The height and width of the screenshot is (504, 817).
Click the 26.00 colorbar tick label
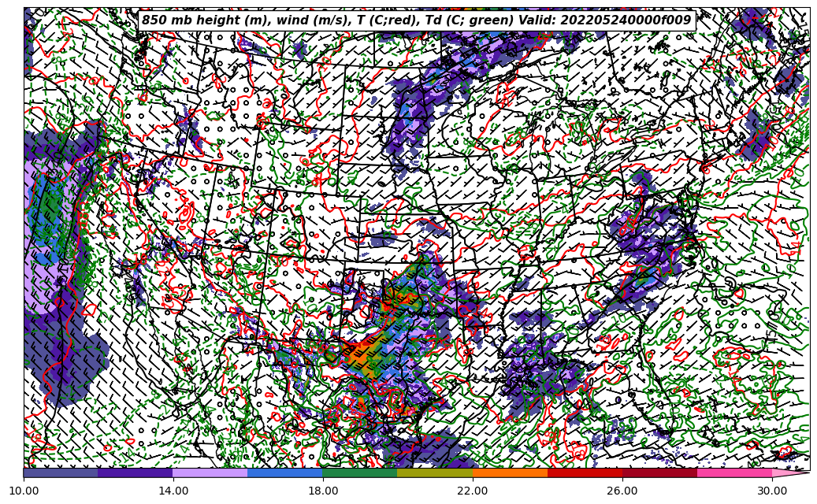tap(622, 491)
